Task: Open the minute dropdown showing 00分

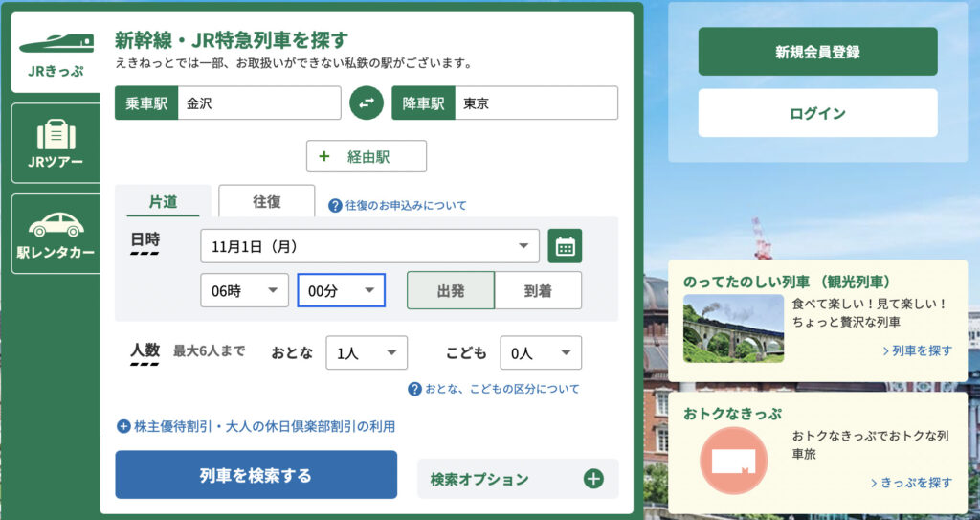Action: point(342,290)
